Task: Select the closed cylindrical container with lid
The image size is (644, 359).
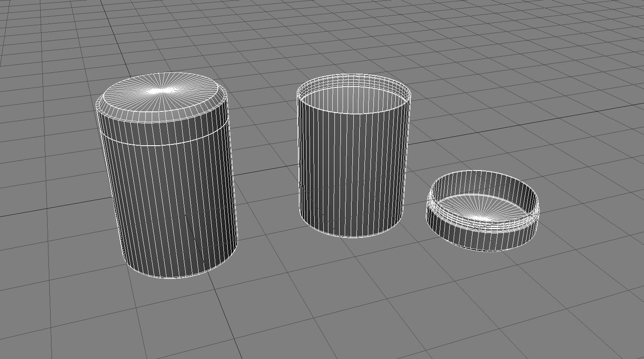Action: pos(167,176)
